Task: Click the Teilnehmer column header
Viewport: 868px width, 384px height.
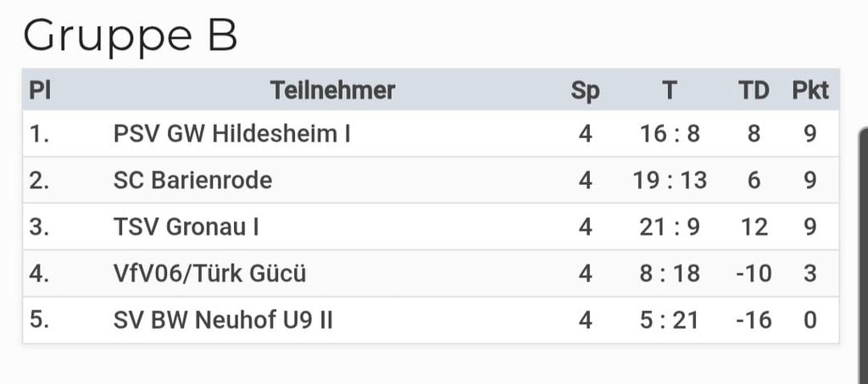Action: tap(332, 90)
